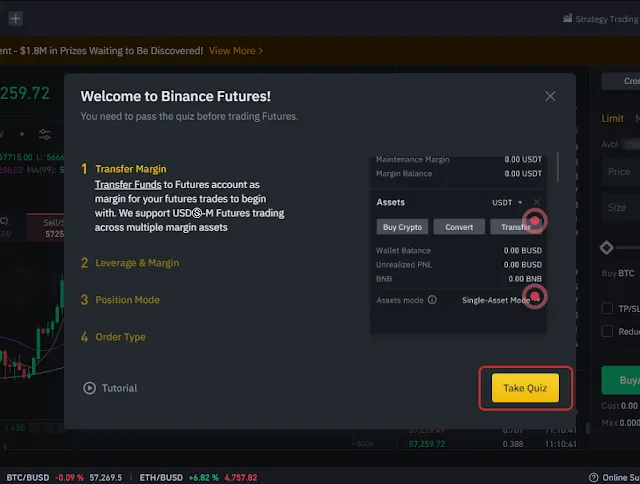
Task: Open the USDT asset dropdown
Action: 507,202
